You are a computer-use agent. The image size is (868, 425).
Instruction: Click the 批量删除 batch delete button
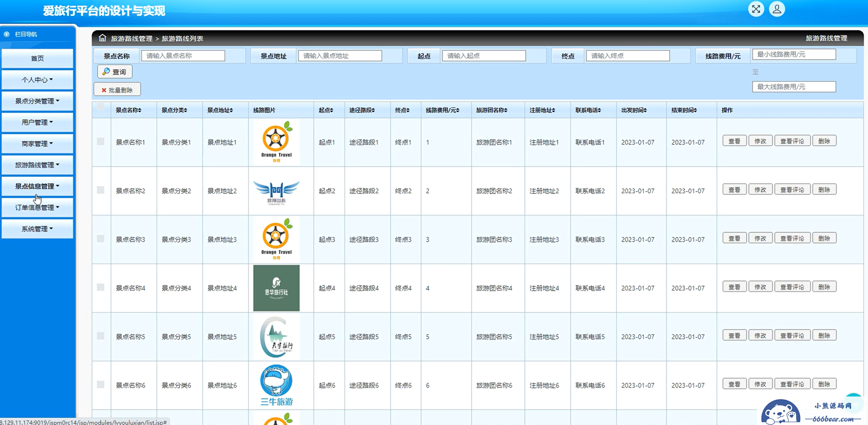point(117,90)
